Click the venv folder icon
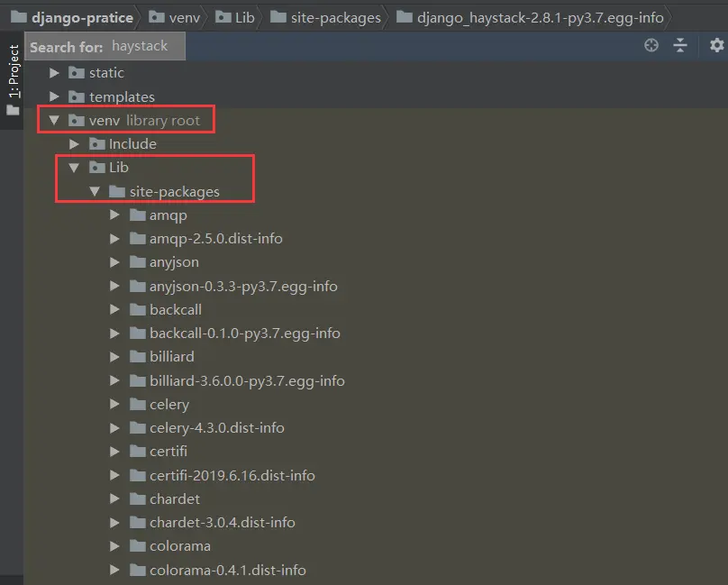The width and height of the screenshot is (728, 585). (77, 121)
